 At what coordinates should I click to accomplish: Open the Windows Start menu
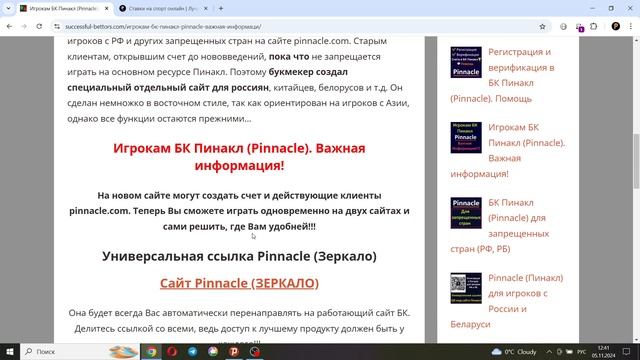[x=10, y=351]
